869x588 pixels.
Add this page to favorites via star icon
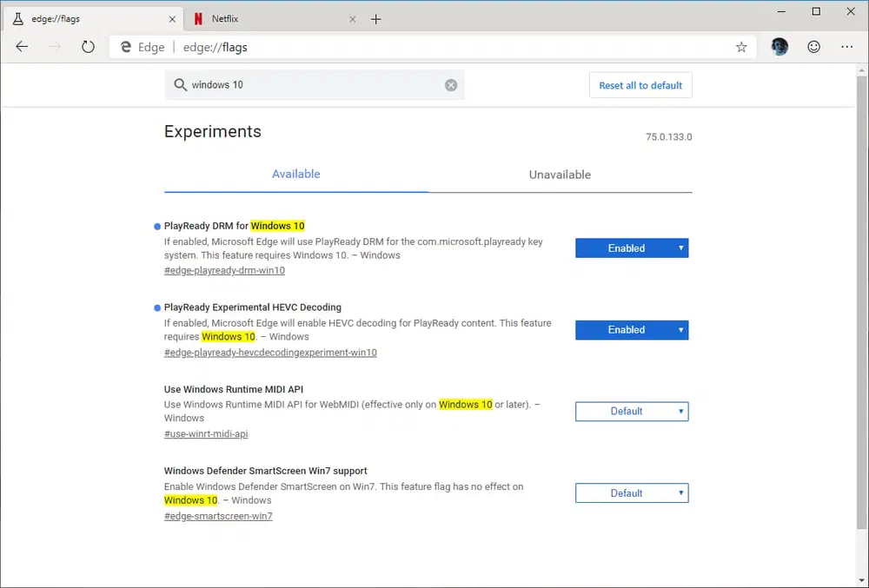741,47
